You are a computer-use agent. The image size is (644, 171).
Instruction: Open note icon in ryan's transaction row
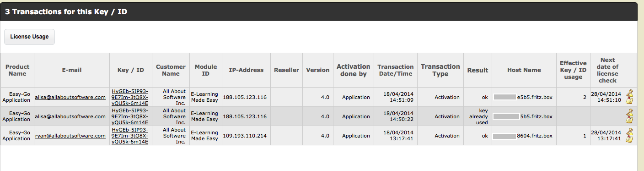pos(630,139)
